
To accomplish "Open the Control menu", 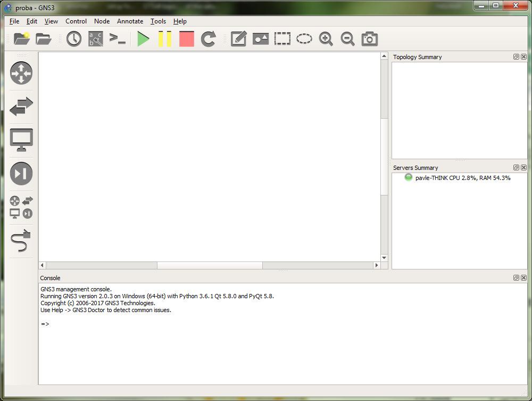I will point(76,21).
